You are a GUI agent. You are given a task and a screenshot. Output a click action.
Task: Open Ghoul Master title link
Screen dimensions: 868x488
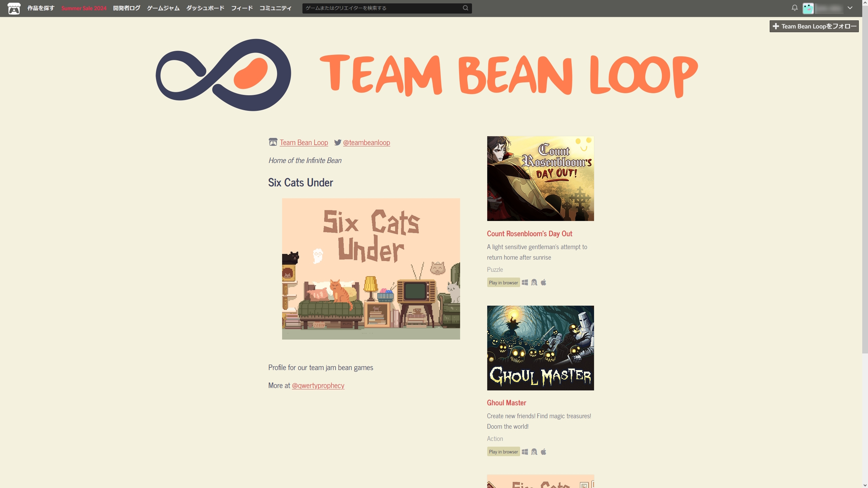pos(506,403)
